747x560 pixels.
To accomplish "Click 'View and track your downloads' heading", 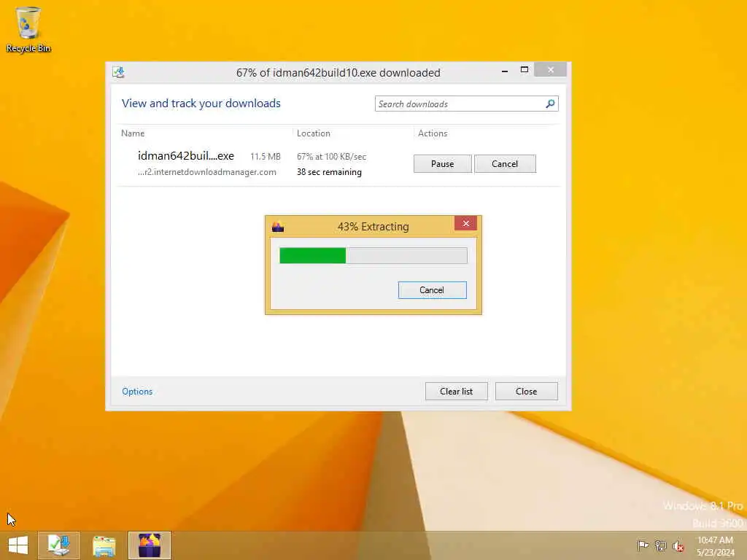I will point(201,104).
